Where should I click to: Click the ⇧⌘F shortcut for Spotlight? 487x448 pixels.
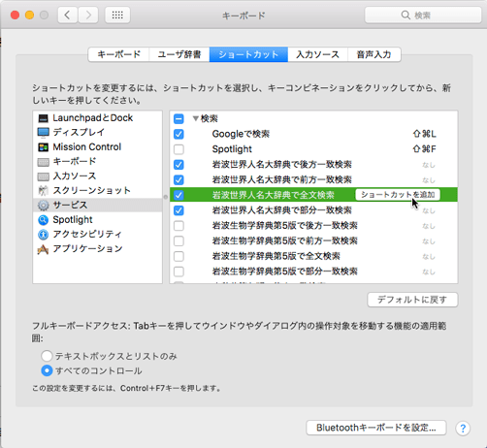click(x=425, y=149)
